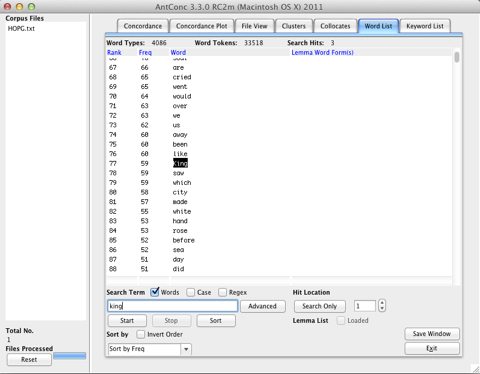Click the Sort button

pyautogui.click(x=216, y=321)
